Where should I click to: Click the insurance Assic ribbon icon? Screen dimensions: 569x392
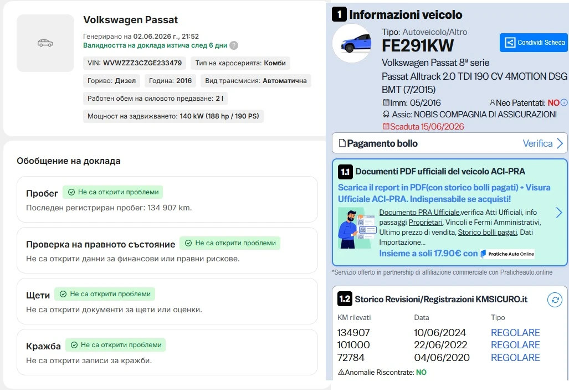pos(386,114)
